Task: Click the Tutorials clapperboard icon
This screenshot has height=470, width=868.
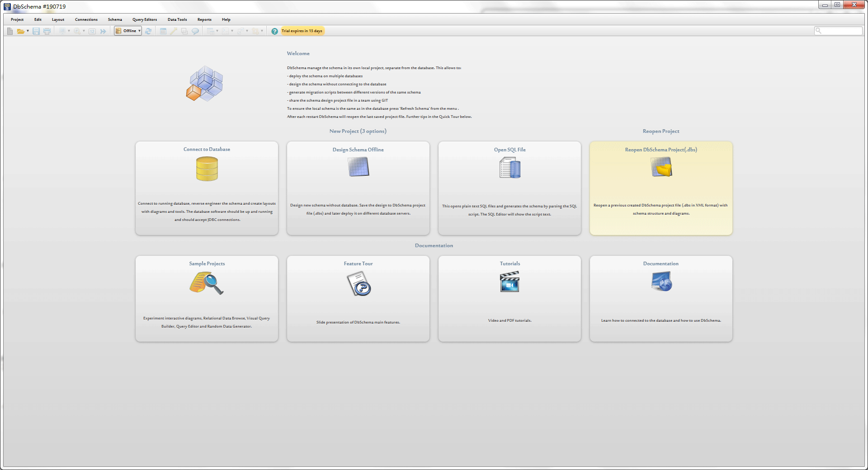Action: point(509,282)
